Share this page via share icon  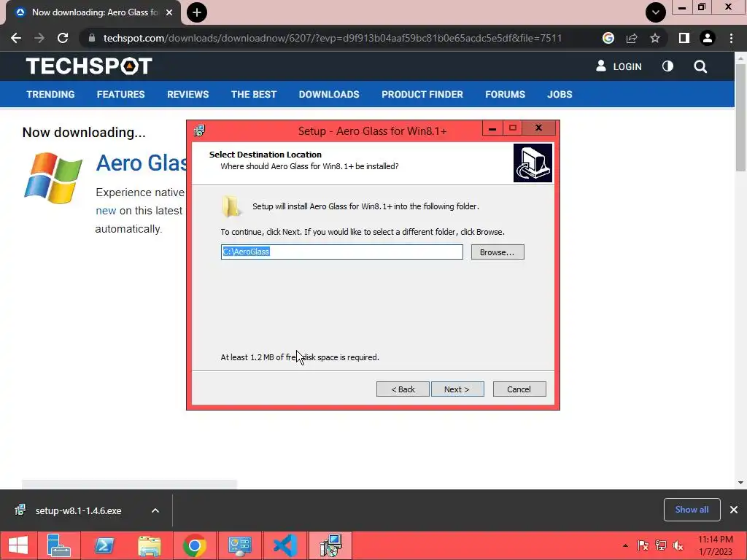click(632, 38)
